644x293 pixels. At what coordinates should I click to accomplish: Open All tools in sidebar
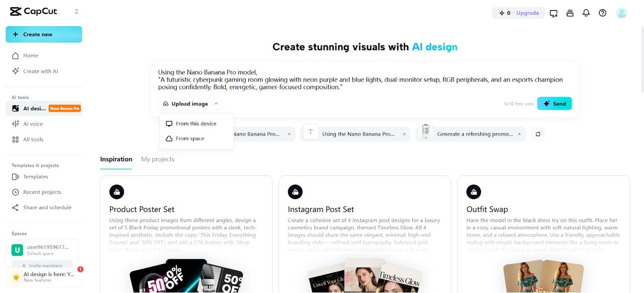(33, 139)
